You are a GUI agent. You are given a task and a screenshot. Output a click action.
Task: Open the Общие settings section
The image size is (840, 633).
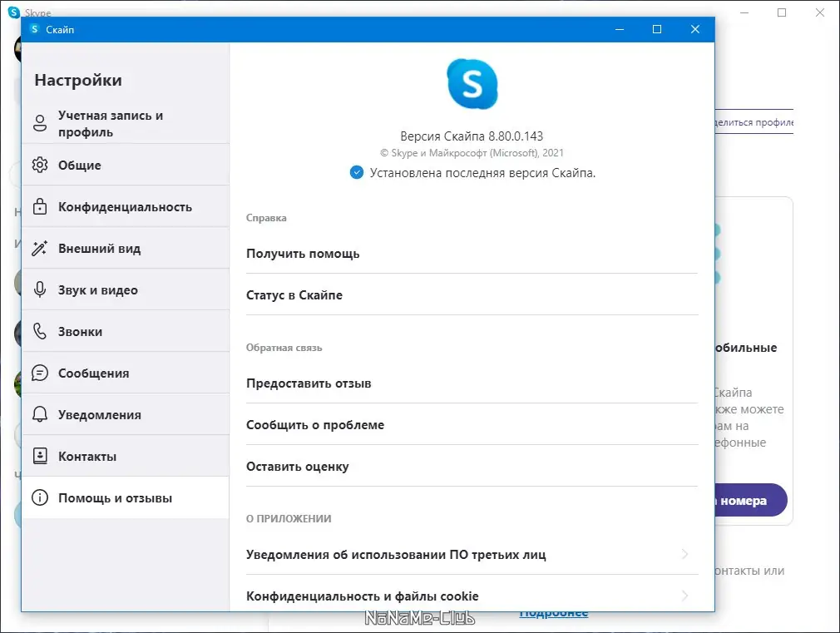pyautogui.click(x=126, y=165)
